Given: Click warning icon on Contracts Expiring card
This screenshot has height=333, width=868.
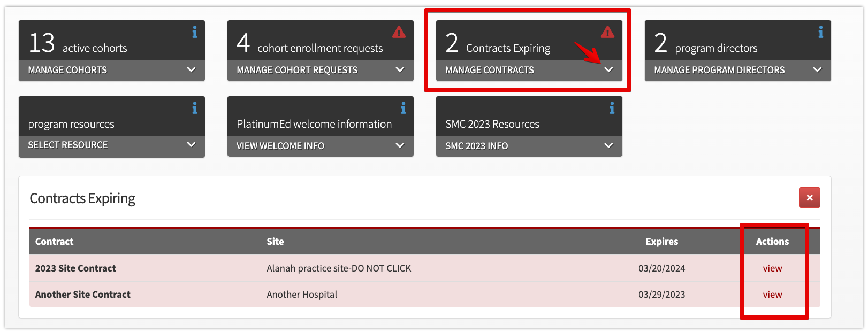Looking at the screenshot, I should tap(607, 33).
